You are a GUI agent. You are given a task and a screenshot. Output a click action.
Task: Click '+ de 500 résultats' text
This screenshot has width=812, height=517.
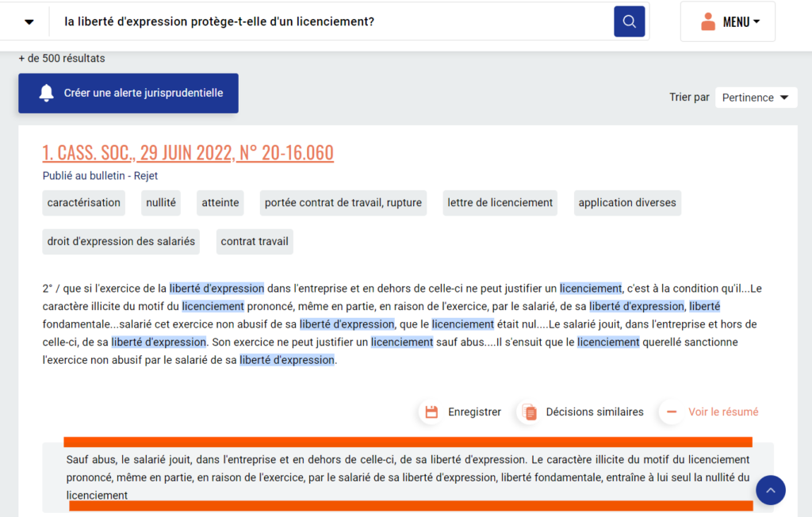click(x=62, y=58)
